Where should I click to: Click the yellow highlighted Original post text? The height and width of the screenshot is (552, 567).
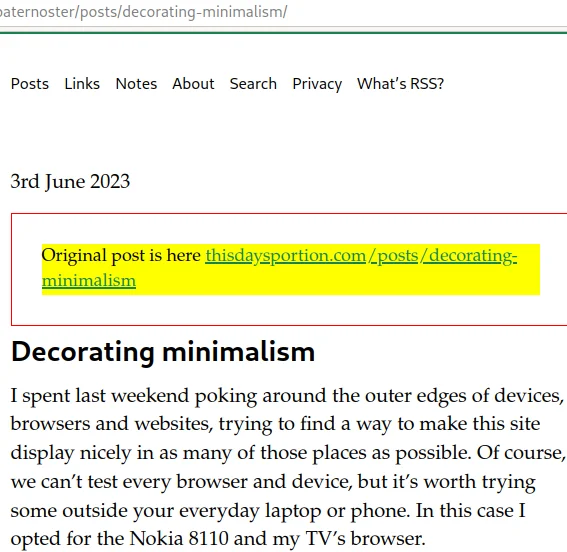[291, 270]
